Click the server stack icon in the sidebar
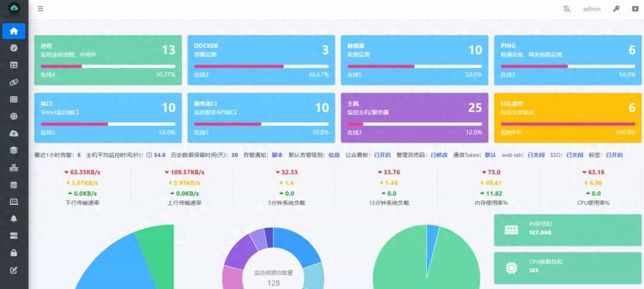 [x=14, y=235]
